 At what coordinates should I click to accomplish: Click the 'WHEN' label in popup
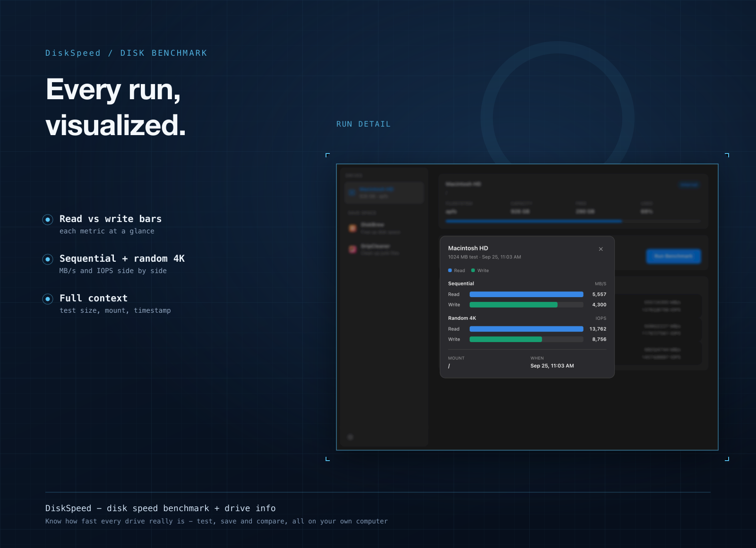[x=537, y=358]
